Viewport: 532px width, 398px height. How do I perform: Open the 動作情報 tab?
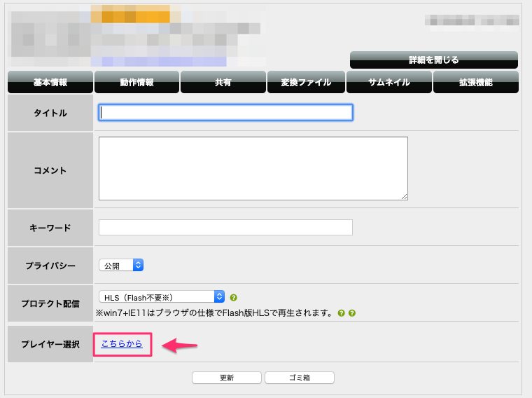click(136, 83)
